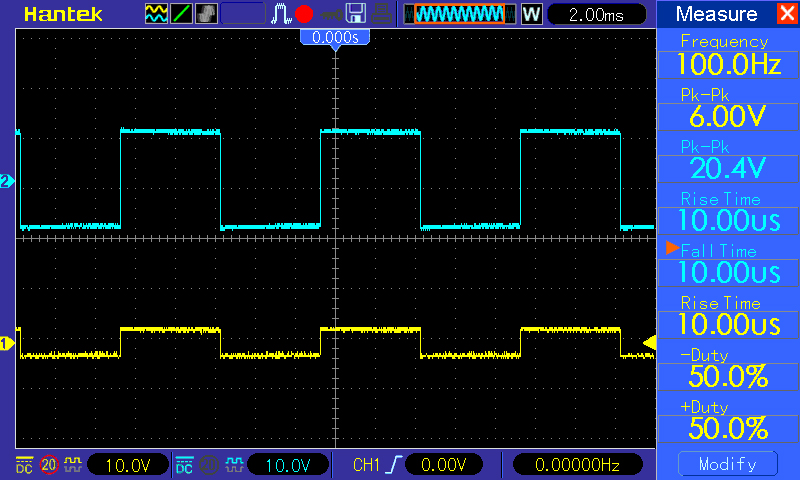
Task: Click the empty status box in top toolbar
Action: (243, 14)
